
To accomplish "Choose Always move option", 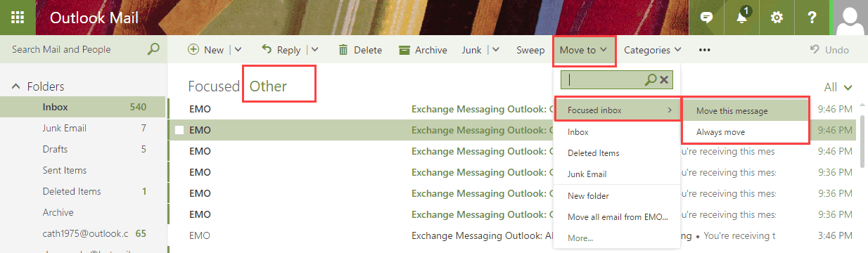I will coord(746,131).
